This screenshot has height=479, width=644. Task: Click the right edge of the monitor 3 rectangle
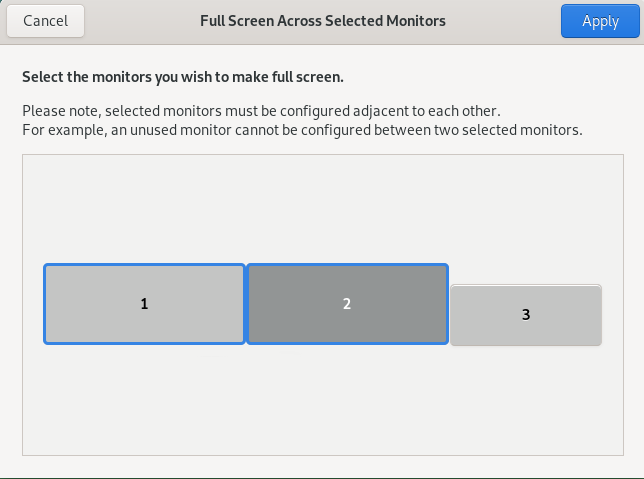click(x=599, y=315)
